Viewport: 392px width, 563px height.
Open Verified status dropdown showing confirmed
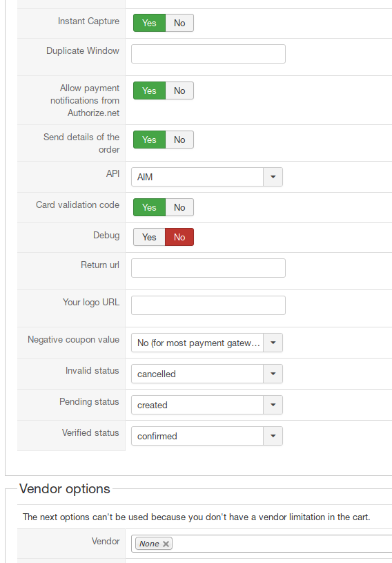pos(207,436)
